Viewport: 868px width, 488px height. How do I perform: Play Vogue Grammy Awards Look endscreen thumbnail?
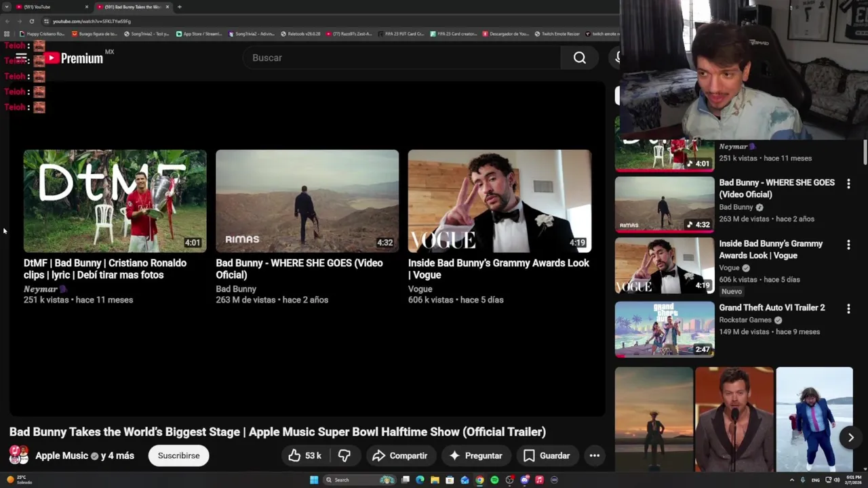point(500,201)
